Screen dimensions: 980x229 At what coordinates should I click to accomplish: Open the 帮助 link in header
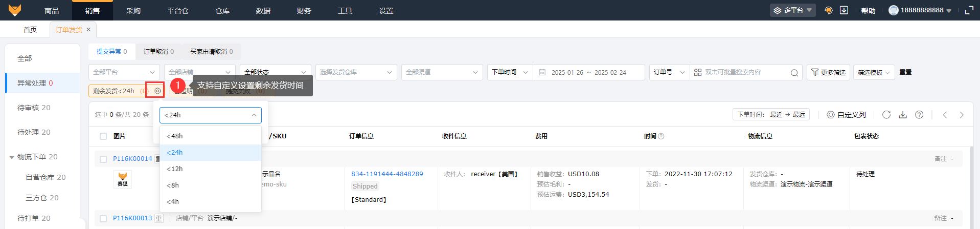pyautogui.click(x=869, y=10)
